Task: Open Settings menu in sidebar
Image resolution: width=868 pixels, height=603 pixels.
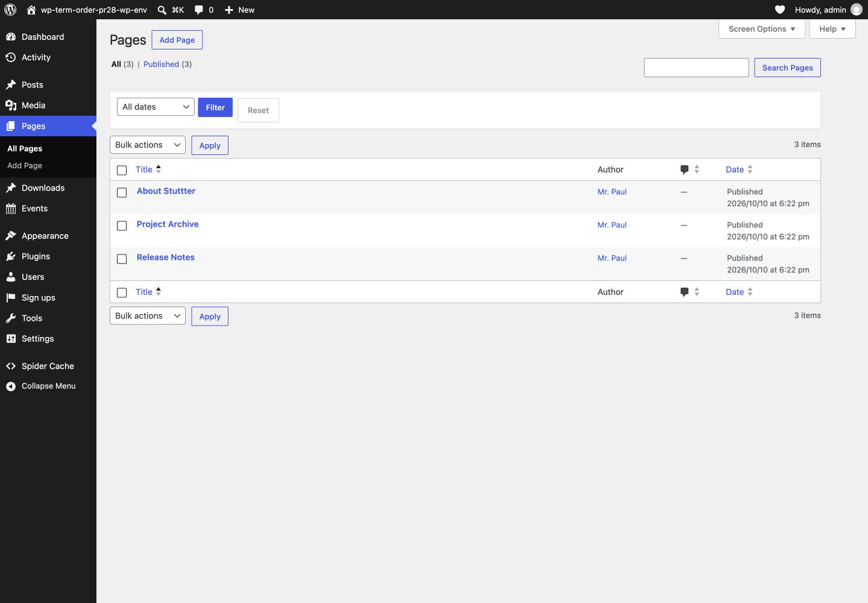Action: (48, 339)
